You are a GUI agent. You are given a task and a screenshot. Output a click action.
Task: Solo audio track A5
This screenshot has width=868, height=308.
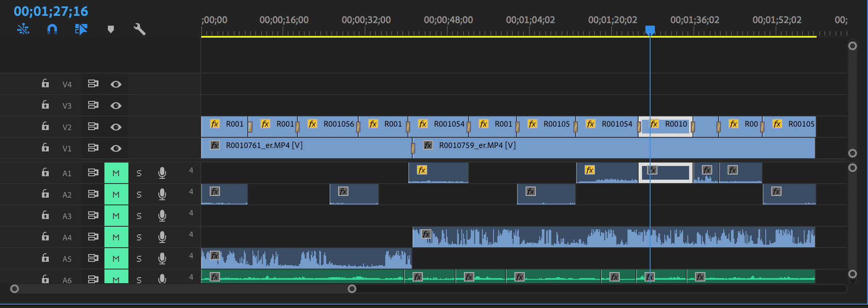(139, 259)
